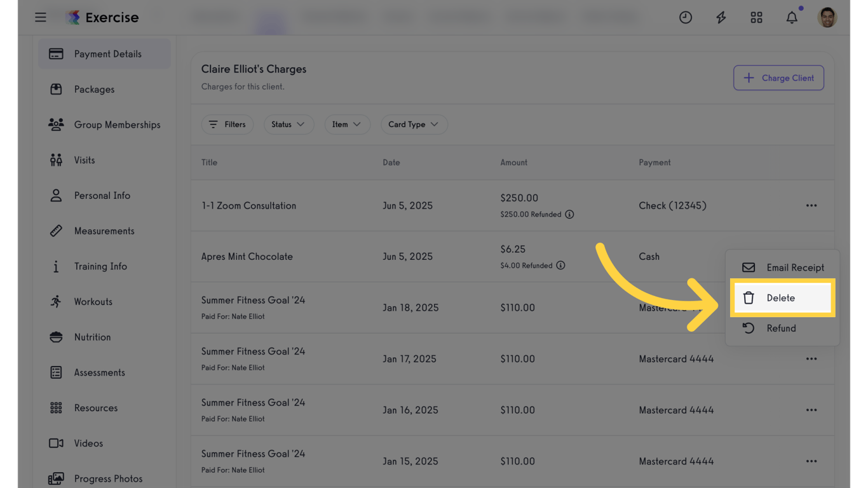This screenshot has width=868, height=488.
Task: Open the Workouts sidebar section
Action: click(x=93, y=302)
